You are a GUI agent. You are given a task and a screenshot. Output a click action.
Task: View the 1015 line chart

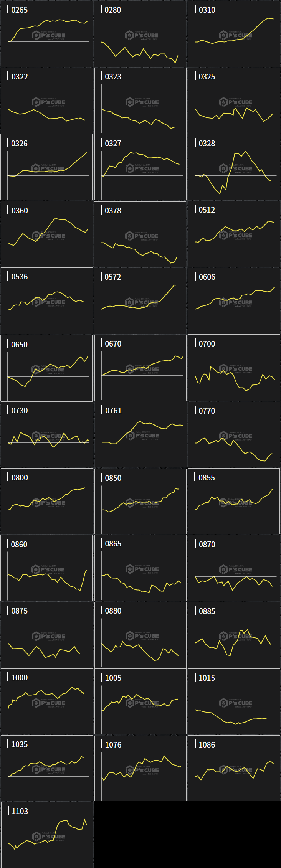point(234,702)
